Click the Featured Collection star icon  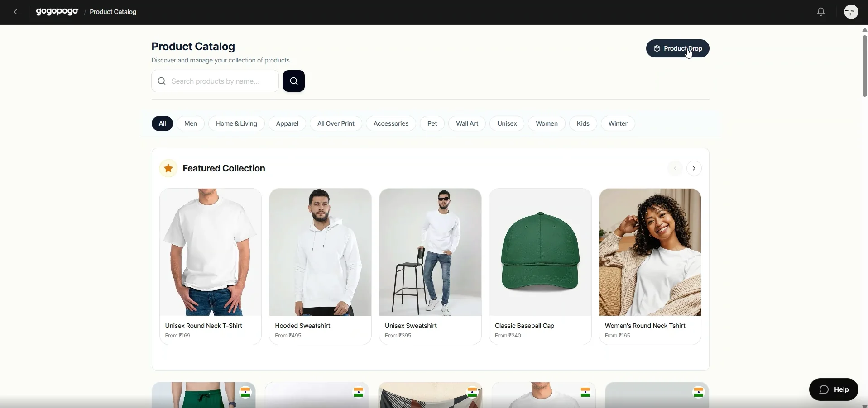[168, 169]
